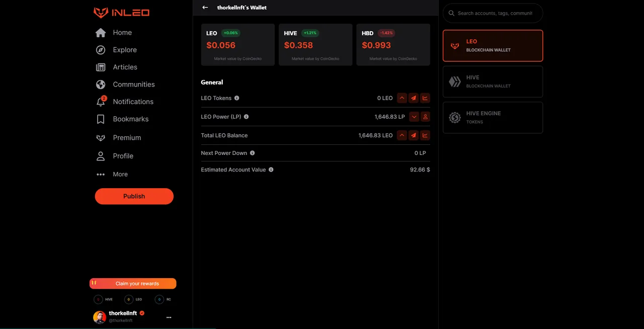
Task: Click the HIVE price card
Action: point(315,45)
